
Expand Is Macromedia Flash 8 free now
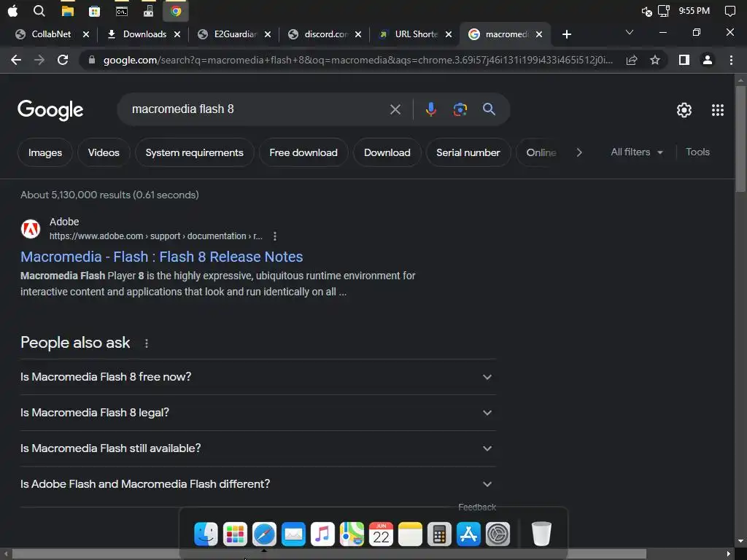tap(258, 377)
